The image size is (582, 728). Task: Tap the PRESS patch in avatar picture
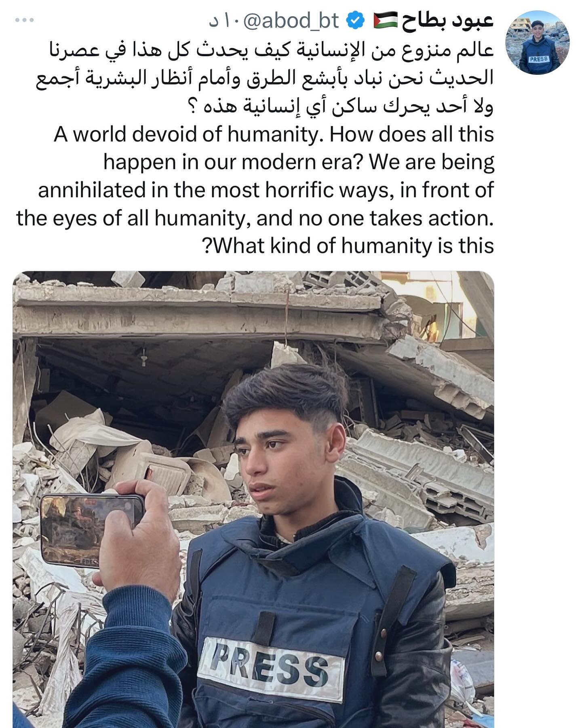538,59
